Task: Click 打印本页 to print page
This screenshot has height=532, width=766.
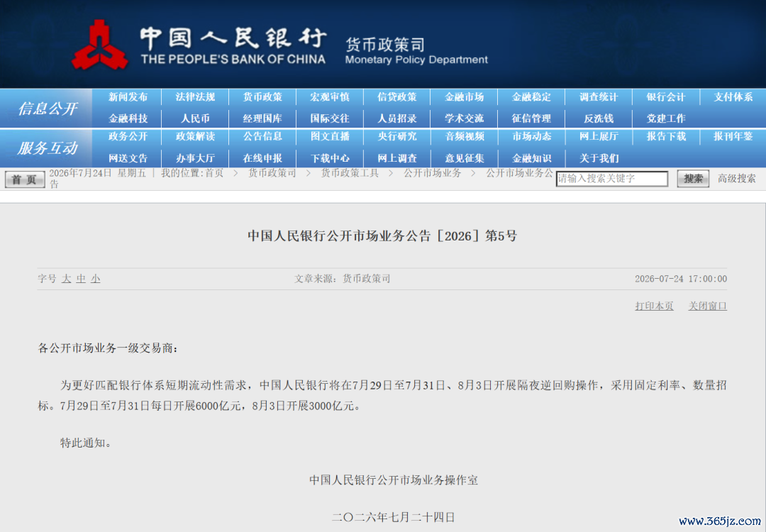Action: click(x=654, y=306)
